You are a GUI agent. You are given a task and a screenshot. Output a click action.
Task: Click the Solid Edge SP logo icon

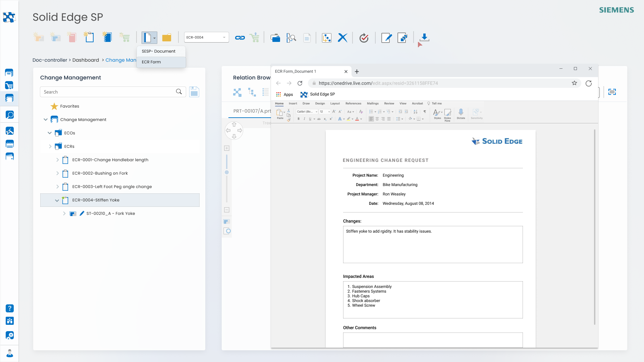(9, 17)
